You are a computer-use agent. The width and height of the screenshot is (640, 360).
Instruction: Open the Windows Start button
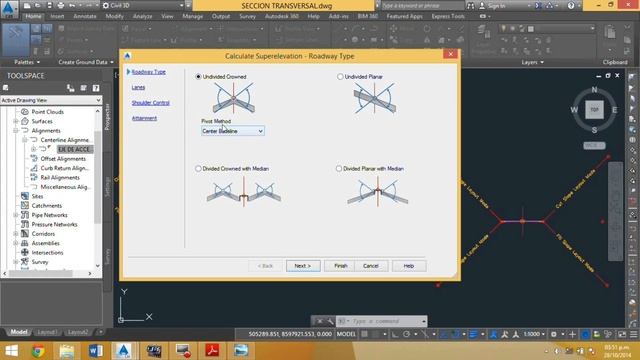click(x=11, y=351)
